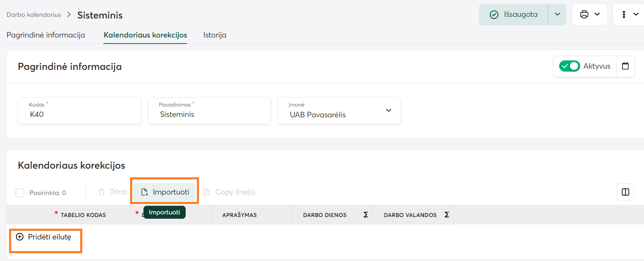Screen dimensions: 644x261
Task: Click the calendar icon next to Aktyvus
Action: (625, 66)
